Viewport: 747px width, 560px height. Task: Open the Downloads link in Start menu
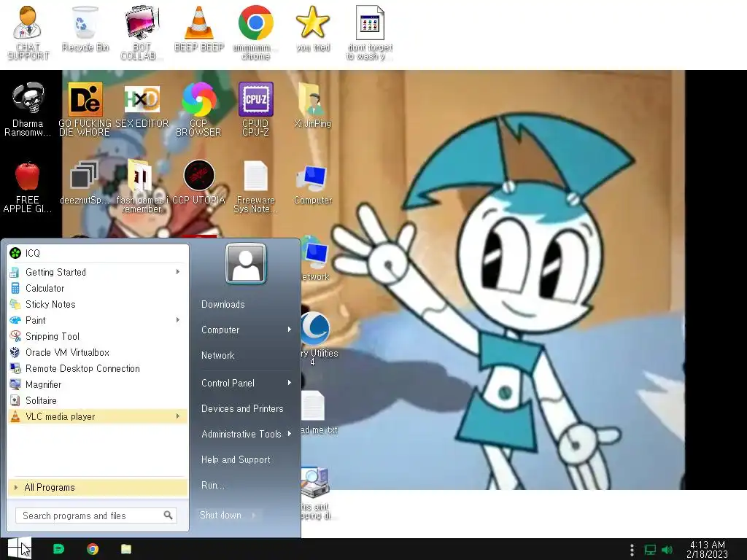click(x=223, y=304)
